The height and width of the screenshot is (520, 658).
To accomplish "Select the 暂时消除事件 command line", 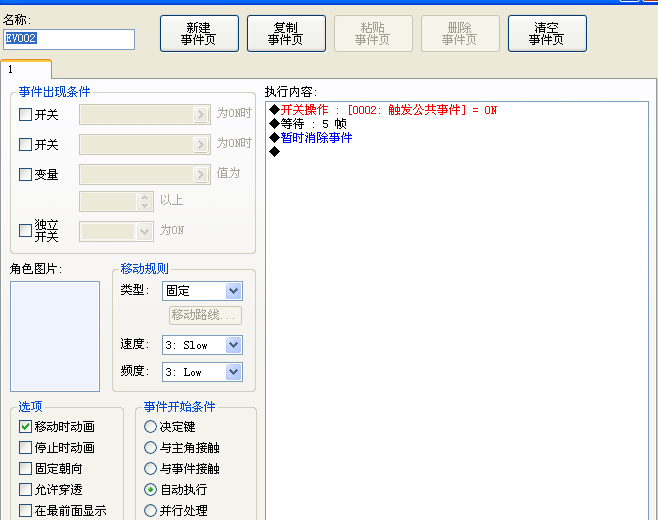I will point(311,138).
